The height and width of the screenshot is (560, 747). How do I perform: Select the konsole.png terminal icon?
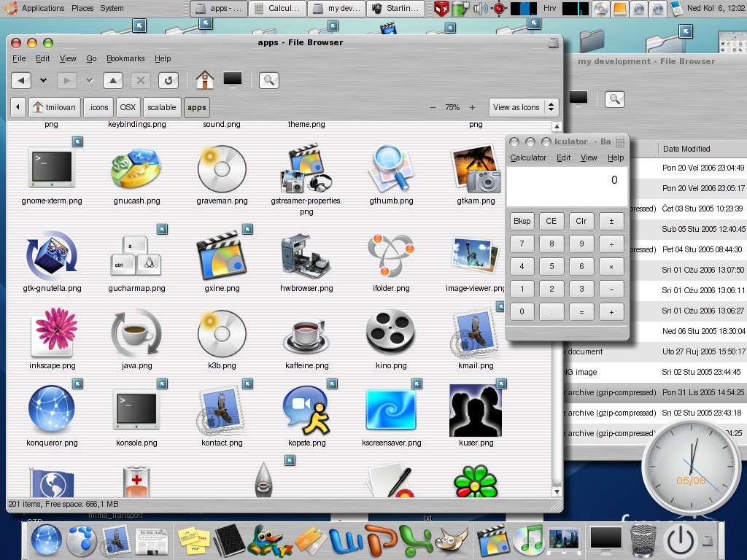[136, 410]
